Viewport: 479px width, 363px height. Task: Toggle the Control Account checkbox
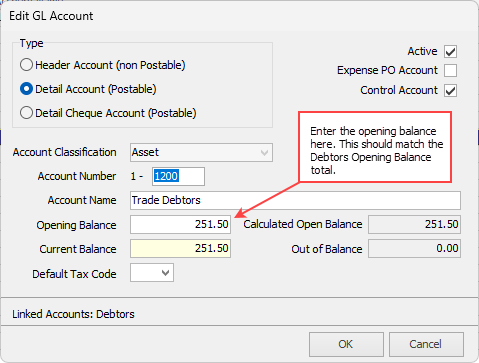tap(450, 90)
